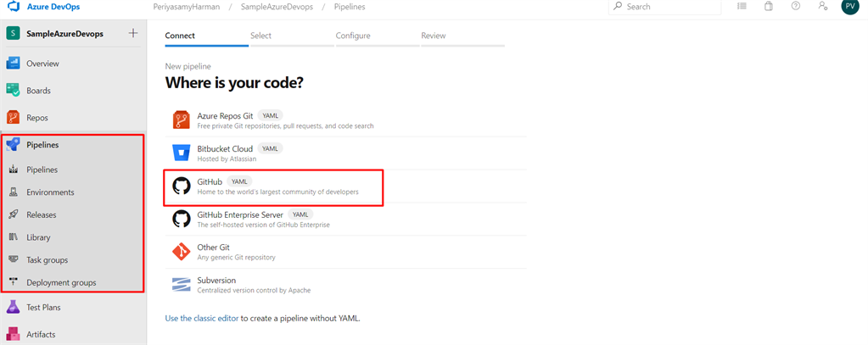Open the user settings icon

coord(823,7)
